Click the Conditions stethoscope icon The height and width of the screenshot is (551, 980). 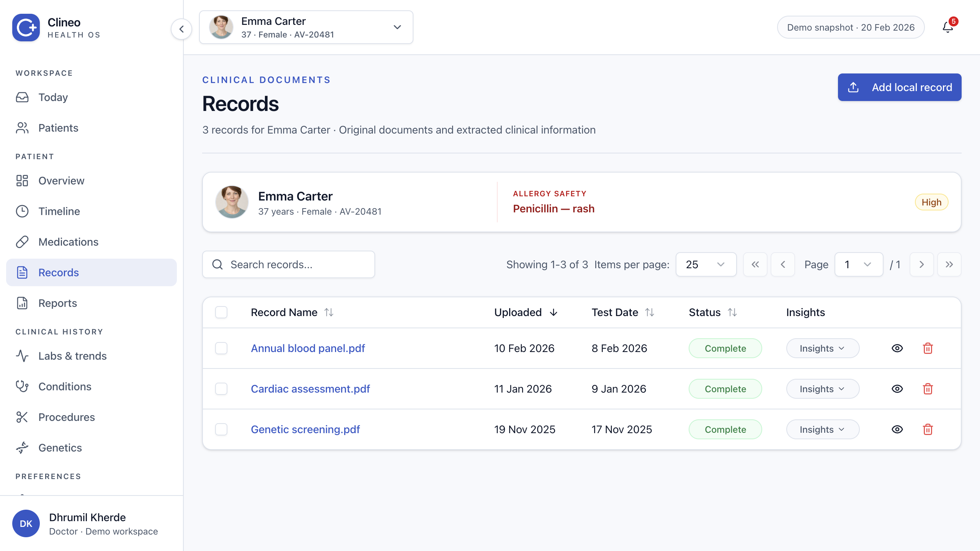click(x=22, y=386)
